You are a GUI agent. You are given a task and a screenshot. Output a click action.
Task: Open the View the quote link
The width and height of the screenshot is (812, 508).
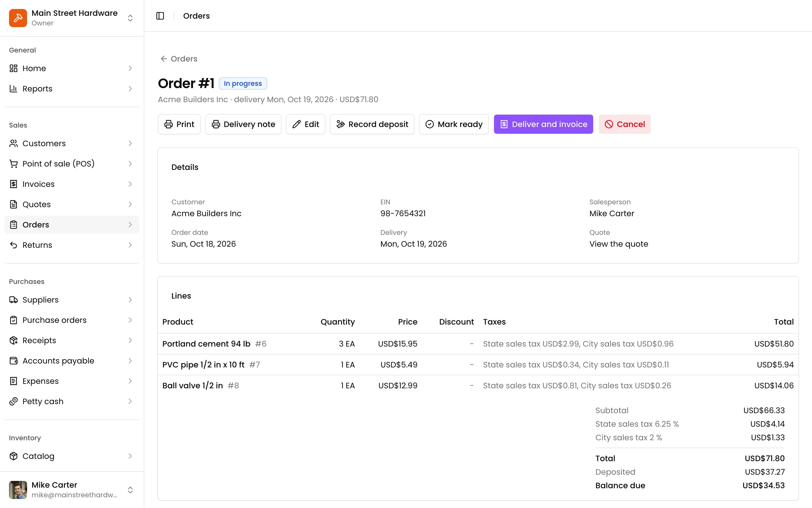click(618, 244)
